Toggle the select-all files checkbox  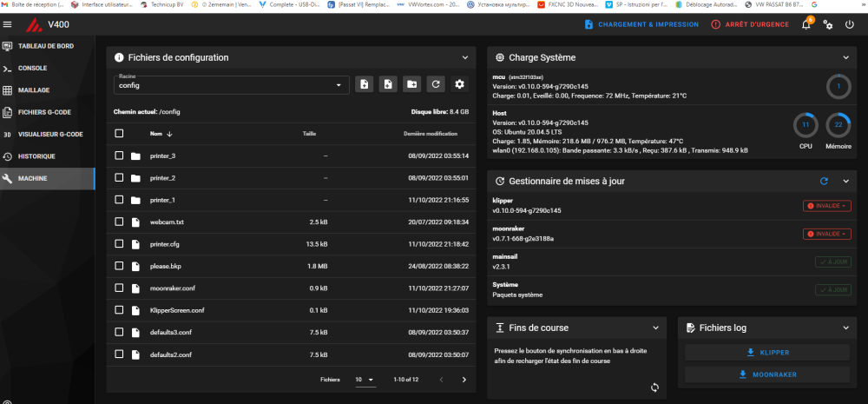coord(119,134)
